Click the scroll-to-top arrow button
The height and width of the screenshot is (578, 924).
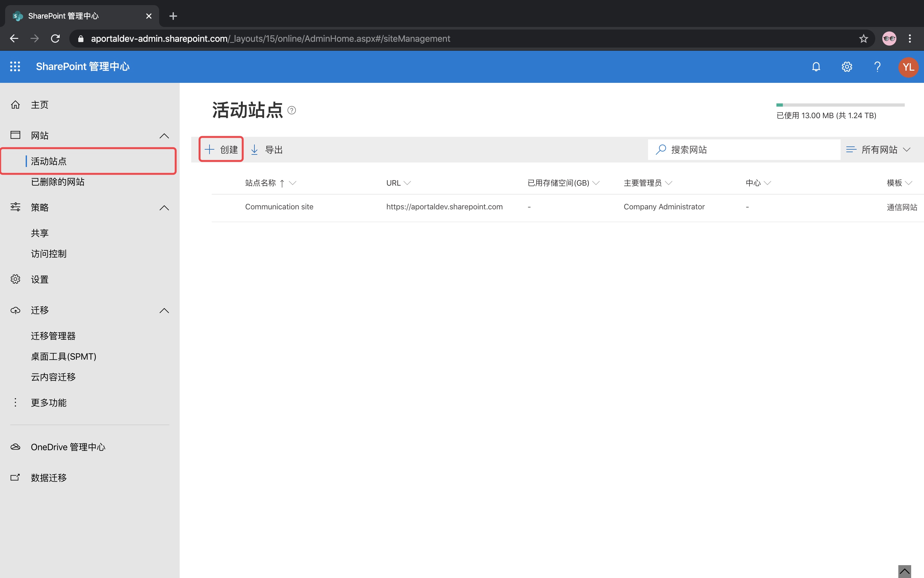point(904,572)
